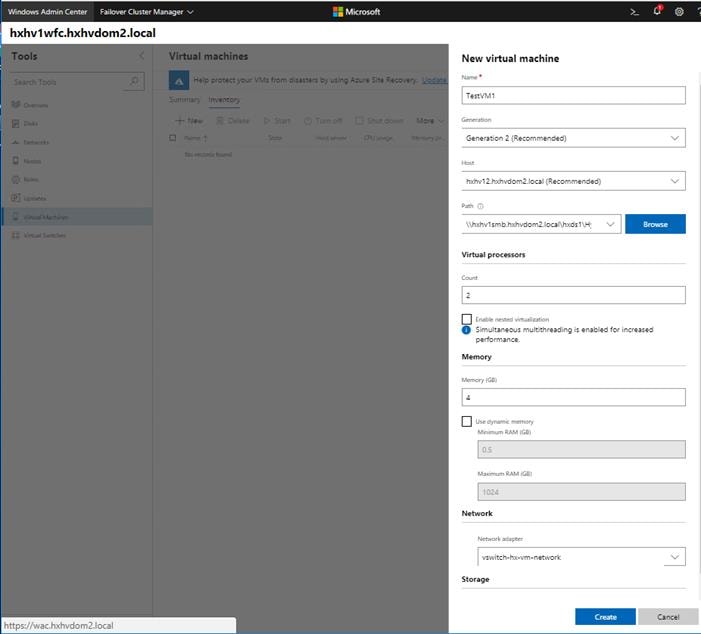Collapse the Tools pane with the chevron
This screenshot has width=701, height=634.
tap(142, 56)
